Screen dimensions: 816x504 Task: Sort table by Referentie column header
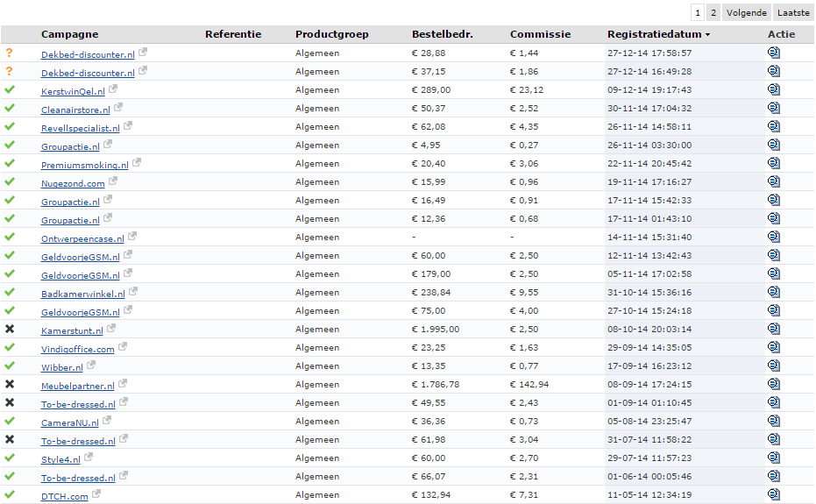[x=233, y=34]
